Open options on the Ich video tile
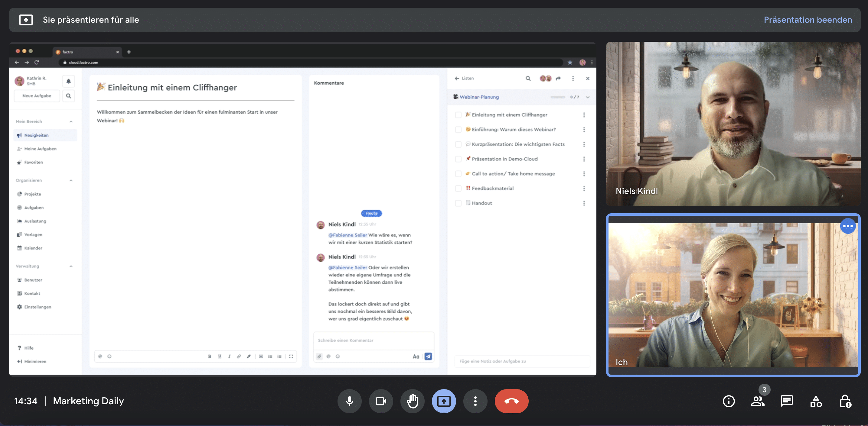868x426 pixels. coord(848,226)
